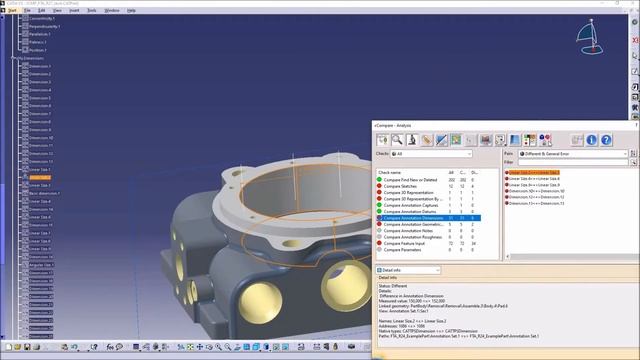Screen dimensions: 640x360
Task: Select 'Compare Sketches' check row
Action: tap(428, 186)
